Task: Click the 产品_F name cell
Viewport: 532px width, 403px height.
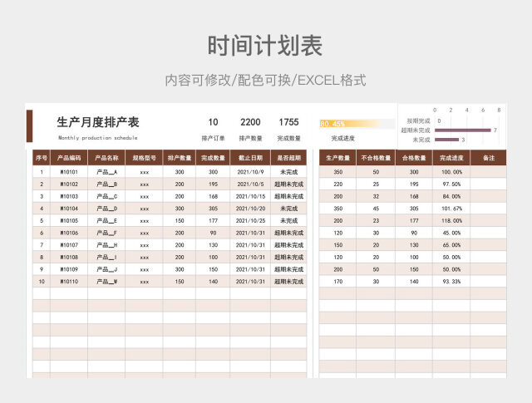Action: [x=106, y=233]
